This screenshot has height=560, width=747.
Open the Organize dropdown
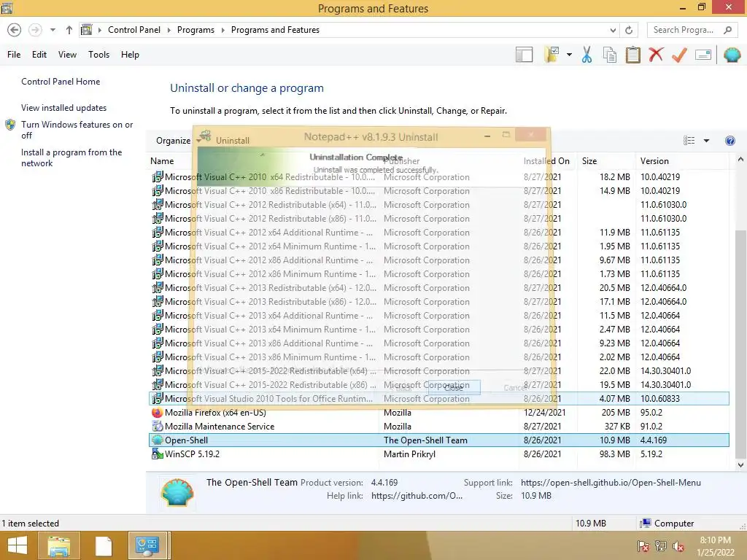pos(178,141)
